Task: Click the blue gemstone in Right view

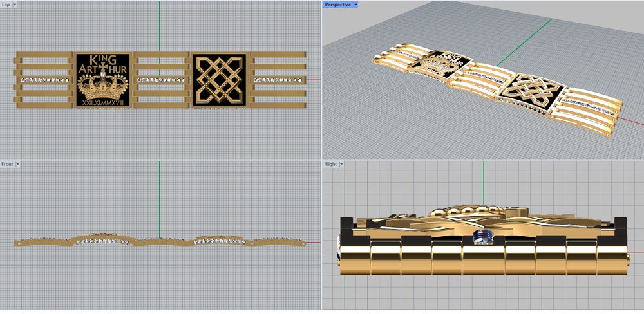Action: [484, 236]
